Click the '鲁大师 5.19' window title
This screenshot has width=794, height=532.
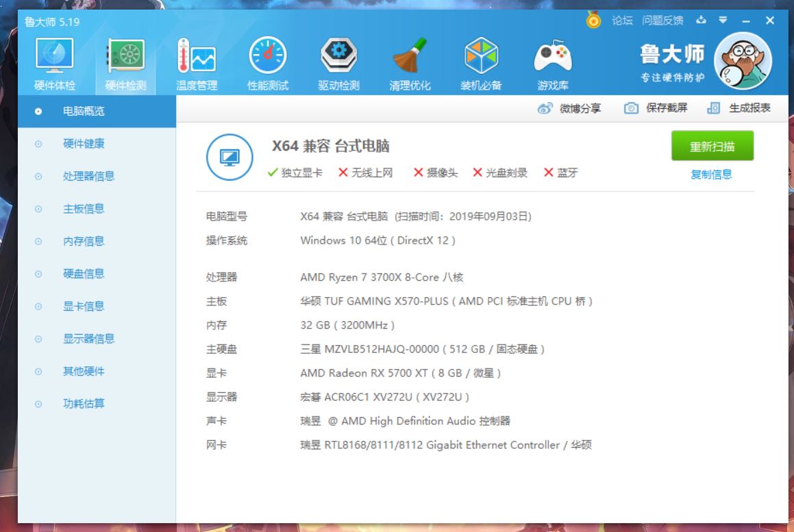[x=51, y=23]
